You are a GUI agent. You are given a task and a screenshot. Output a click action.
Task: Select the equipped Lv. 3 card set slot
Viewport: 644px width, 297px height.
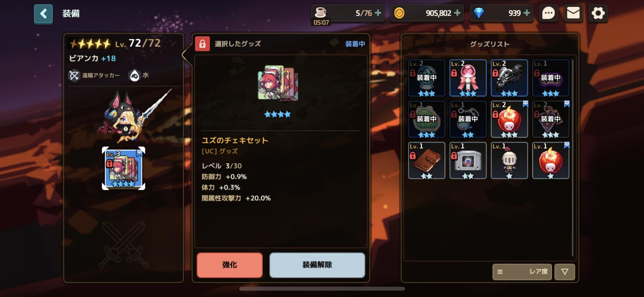coord(123,169)
